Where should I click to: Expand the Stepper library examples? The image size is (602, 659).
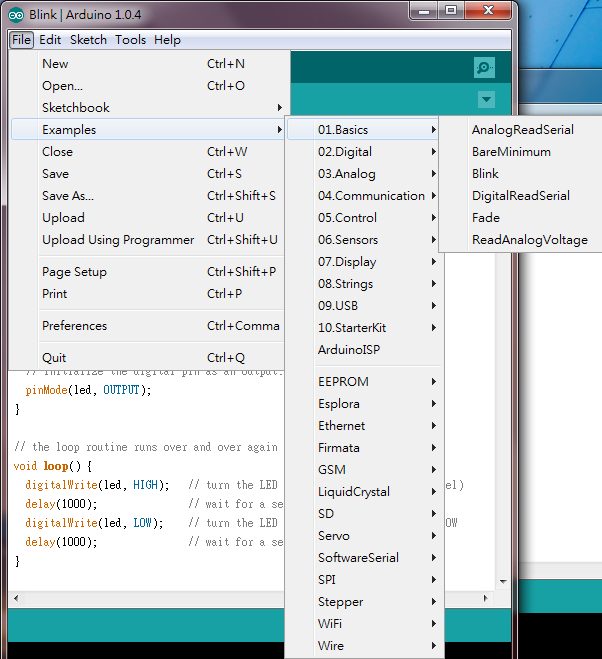click(363, 601)
